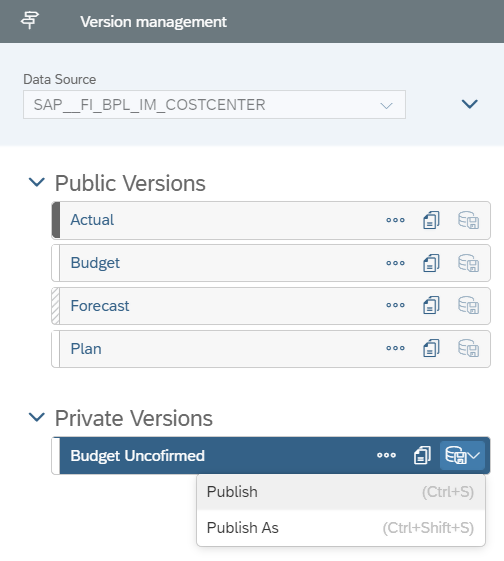
Task: Copy the Plan version
Action: (x=431, y=348)
